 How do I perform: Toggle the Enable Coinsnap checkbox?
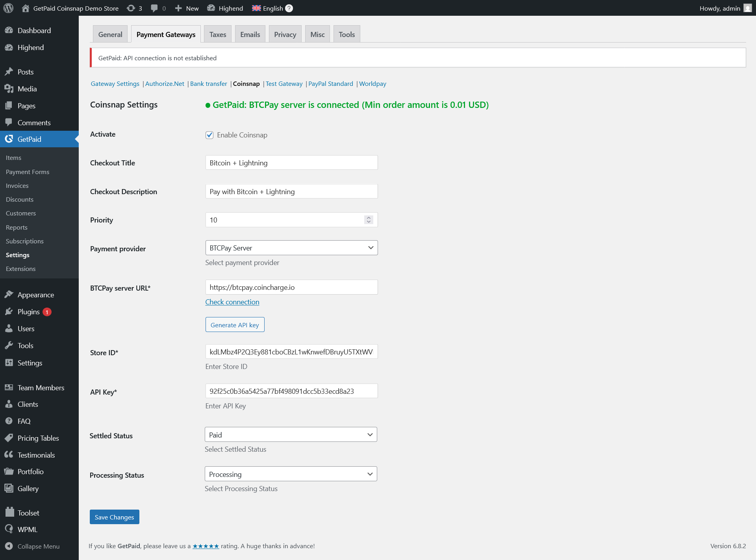click(x=209, y=135)
